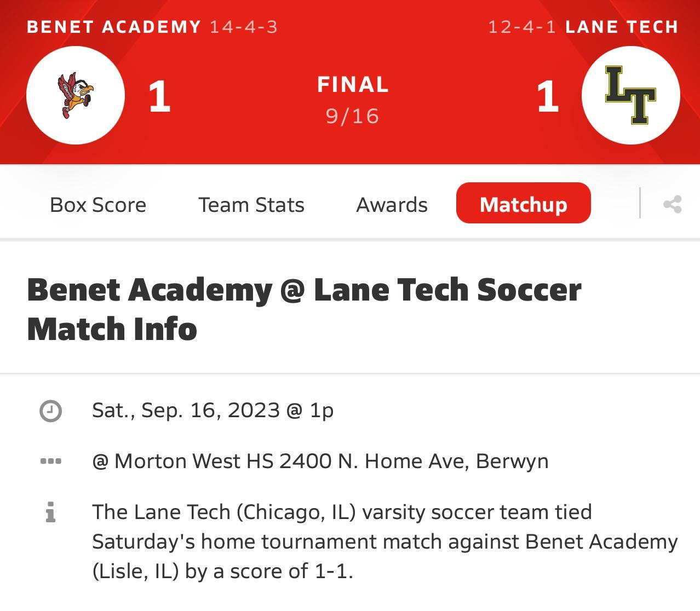
Task: Open the Box Score tab
Action: click(x=98, y=204)
